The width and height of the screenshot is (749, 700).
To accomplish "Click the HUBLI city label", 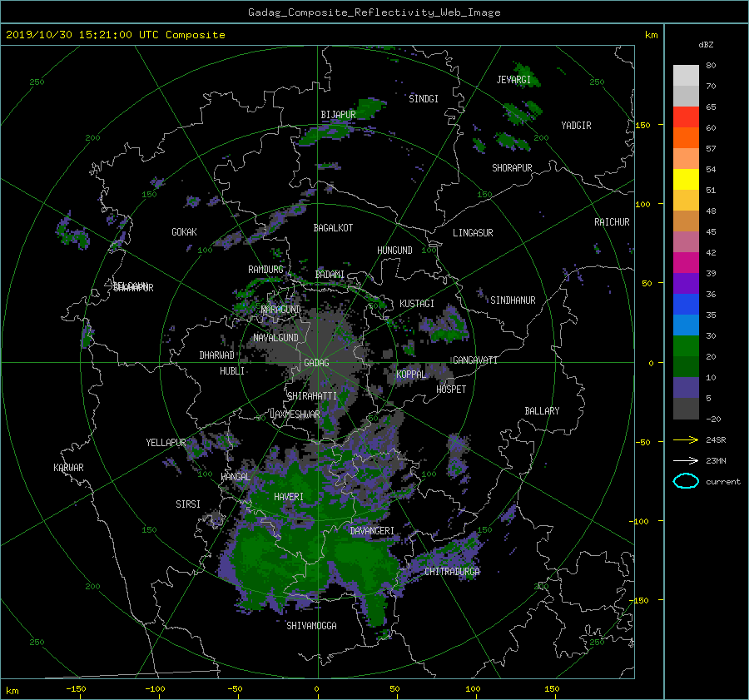I will 232,371.
